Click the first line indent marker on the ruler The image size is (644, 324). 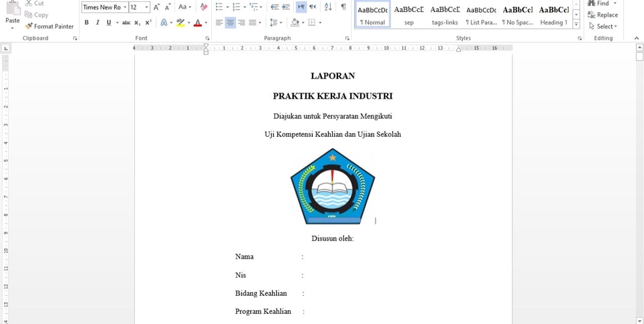206,46
